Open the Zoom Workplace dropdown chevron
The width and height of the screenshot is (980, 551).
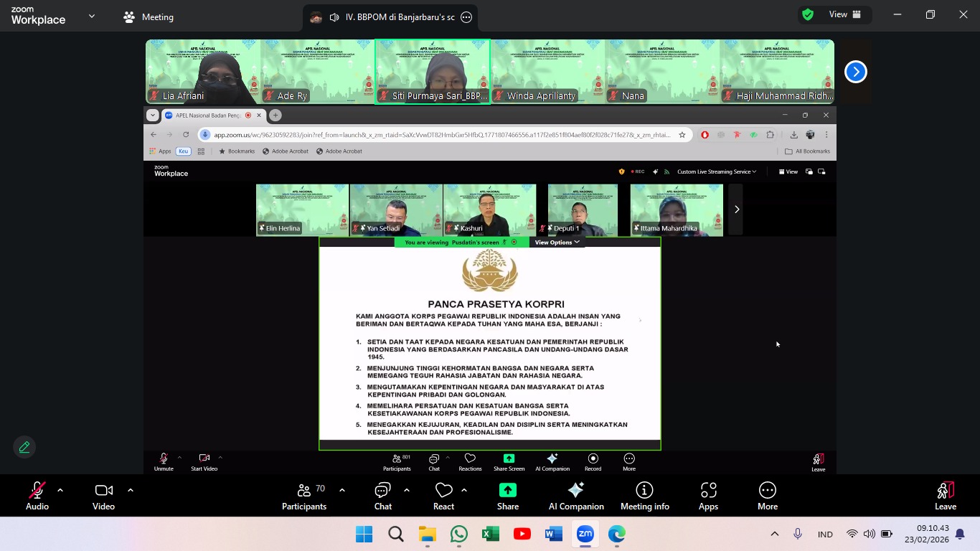pyautogui.click(x=92, y=17)
